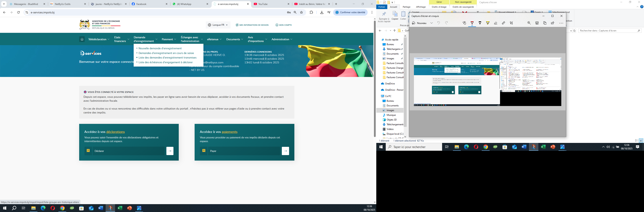Expand the Nouveau capture dropdown arrow
Viewport: 644px width, 212px height.
[x=432, y=23]
